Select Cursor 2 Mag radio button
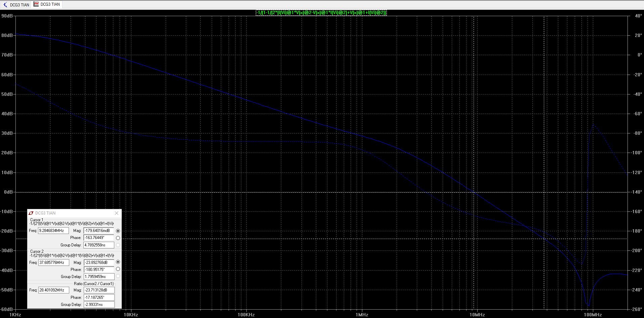The width and height of the screenshot is (644, 318). click(118, 262)
